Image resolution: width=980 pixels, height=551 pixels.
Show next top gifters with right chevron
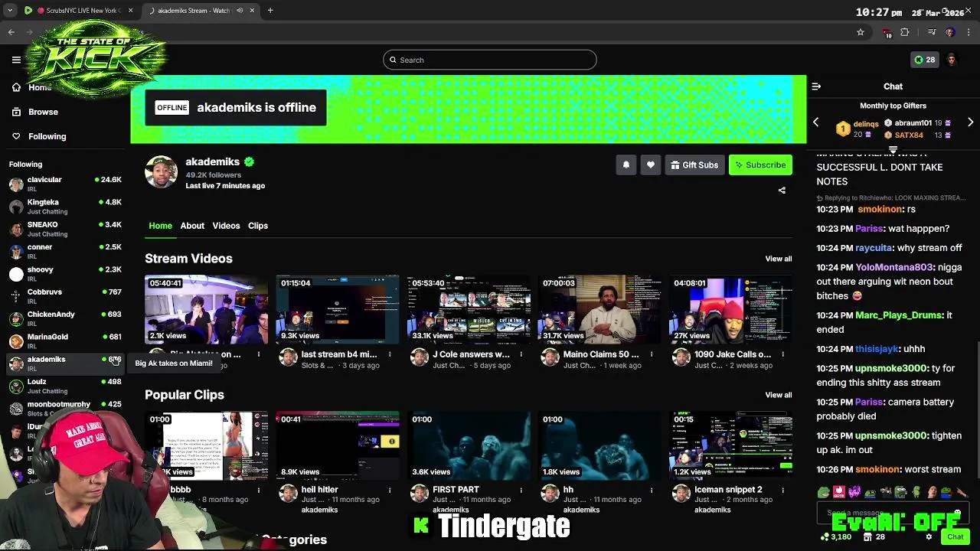tap(970, 122)
